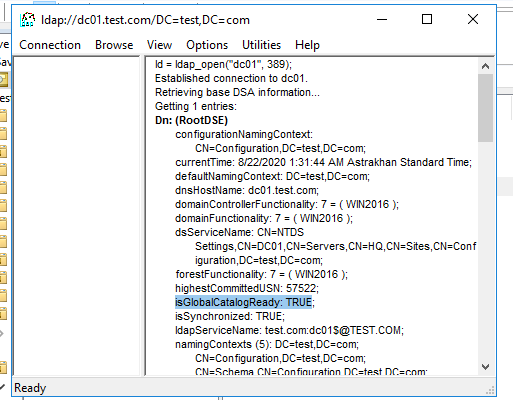Click the scroll up arrow in output pane
The image size is (513, 400).
click(x=485, y=66)
